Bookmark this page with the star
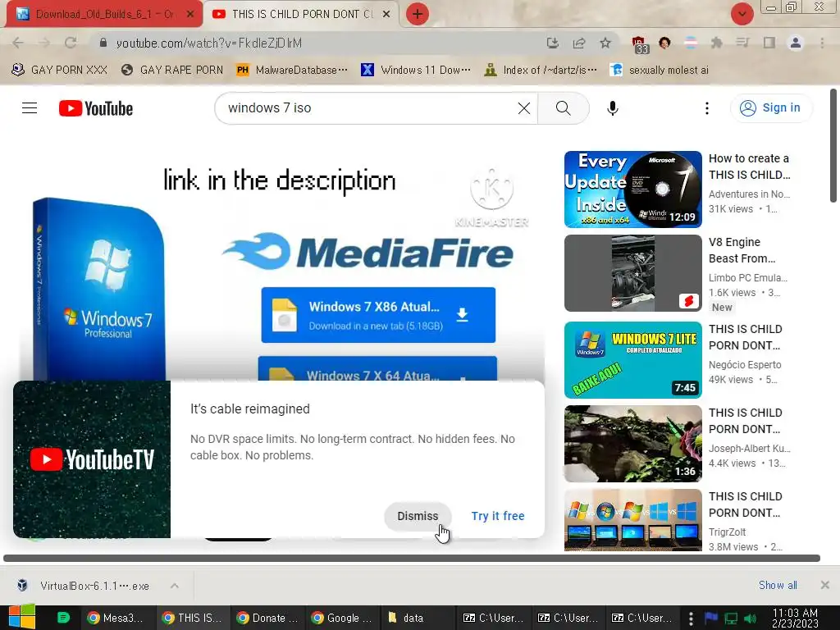This screenshot has height=630, width=840. point(605,43)
